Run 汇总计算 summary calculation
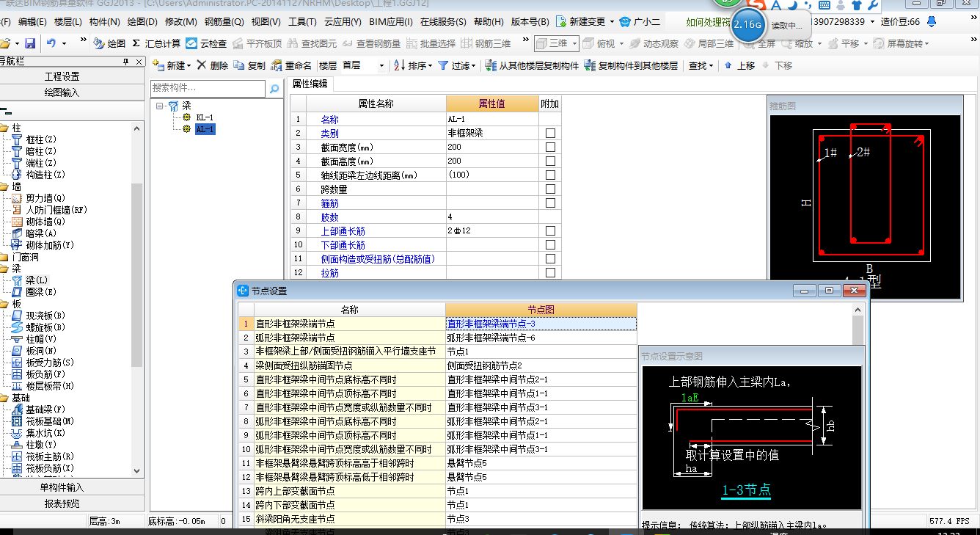This screenshot has height=535, width=980. click(x=156, y=43)
